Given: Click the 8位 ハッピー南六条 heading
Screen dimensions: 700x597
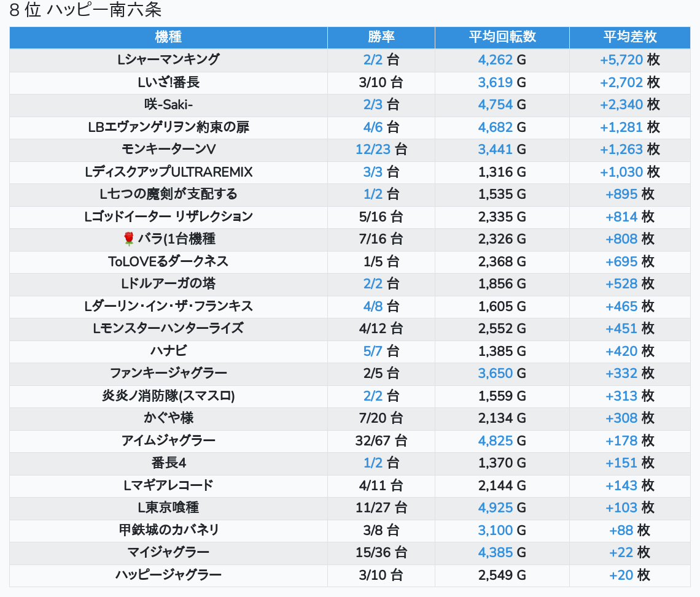Looking at the screenshot, I should point(86,10).
